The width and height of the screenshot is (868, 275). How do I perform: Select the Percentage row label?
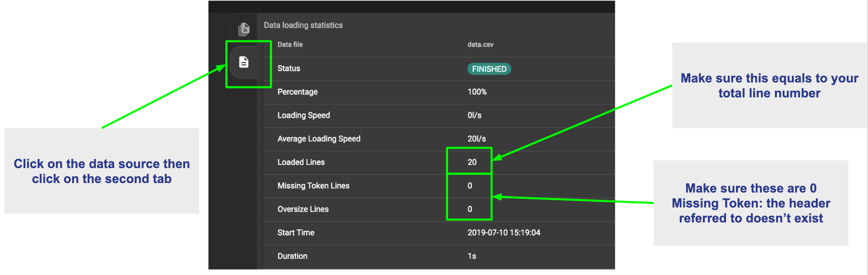pyautogui.click(x=297, y=92)
